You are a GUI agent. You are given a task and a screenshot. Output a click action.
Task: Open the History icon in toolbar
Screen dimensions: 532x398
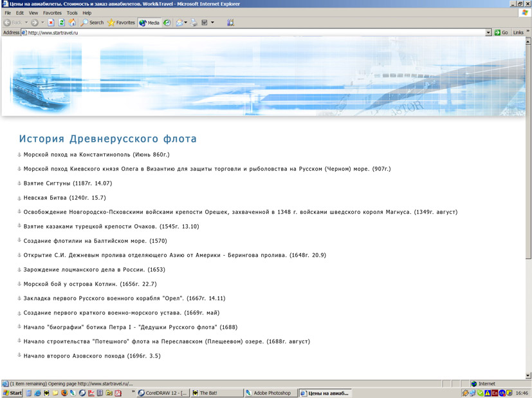[x=167, y=23]
